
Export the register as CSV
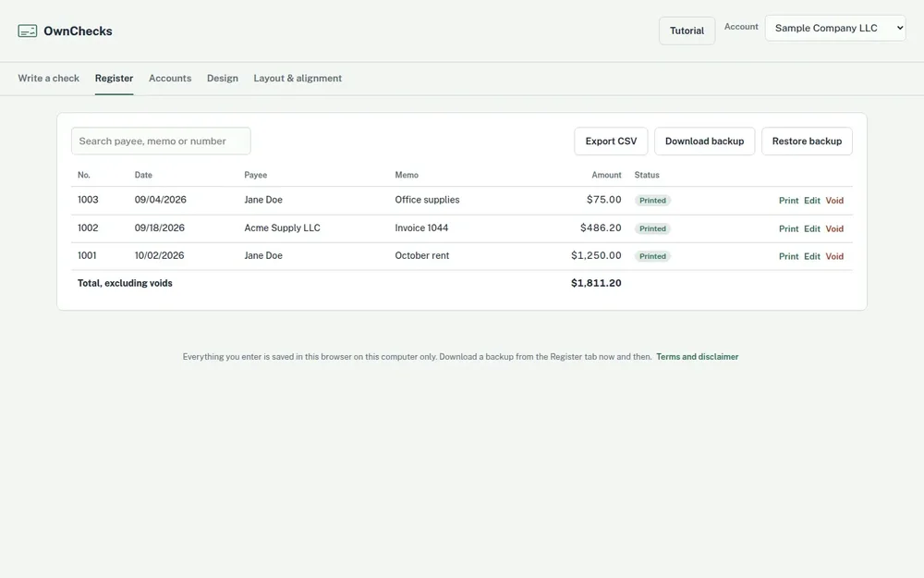tap(611, 141)
